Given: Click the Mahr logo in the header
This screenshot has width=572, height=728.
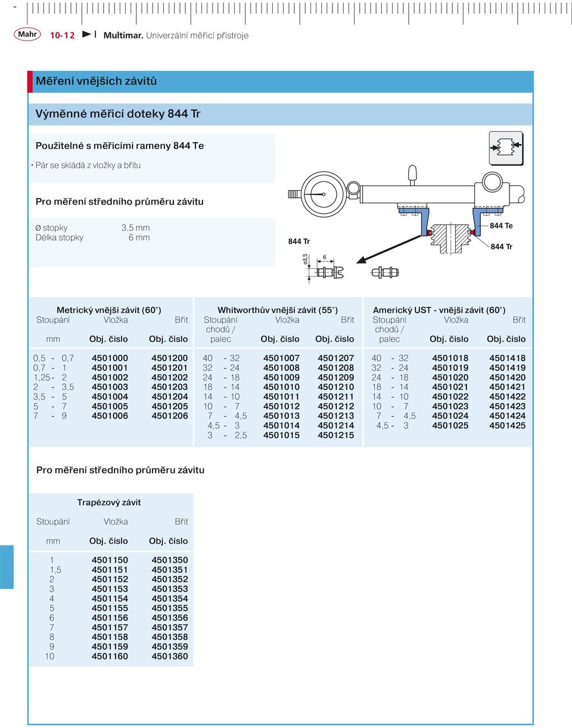Looking at the screenshot, I should 27,34.
